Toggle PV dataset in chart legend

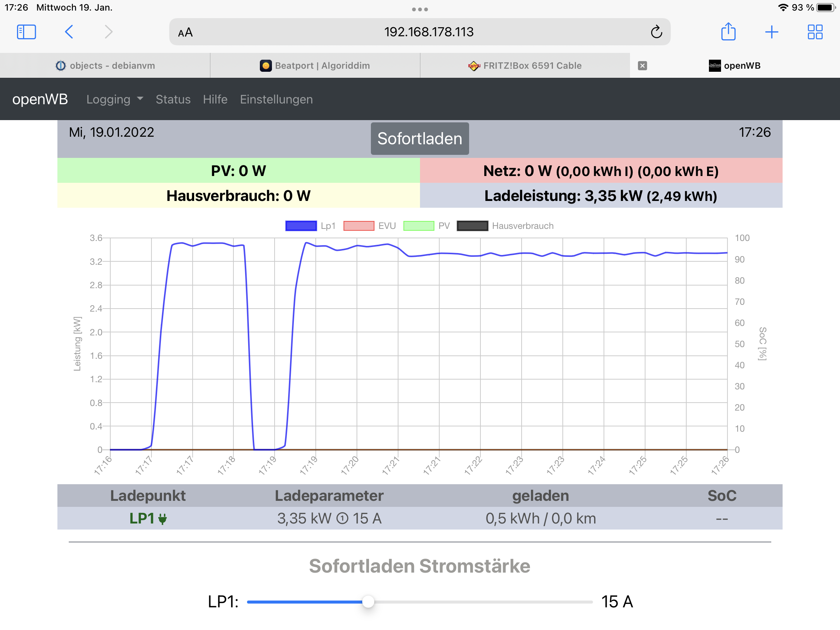coord(418,226)
